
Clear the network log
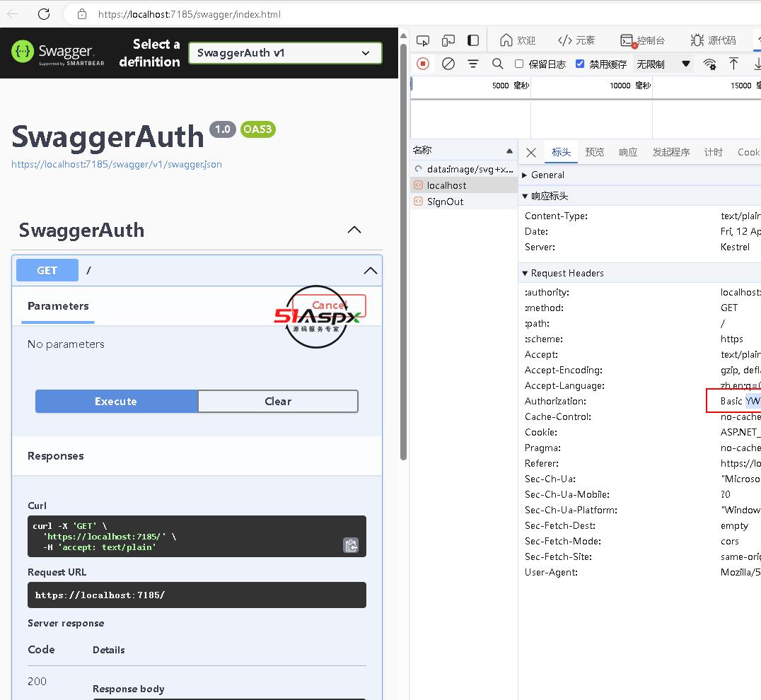[x=448, y=64]
